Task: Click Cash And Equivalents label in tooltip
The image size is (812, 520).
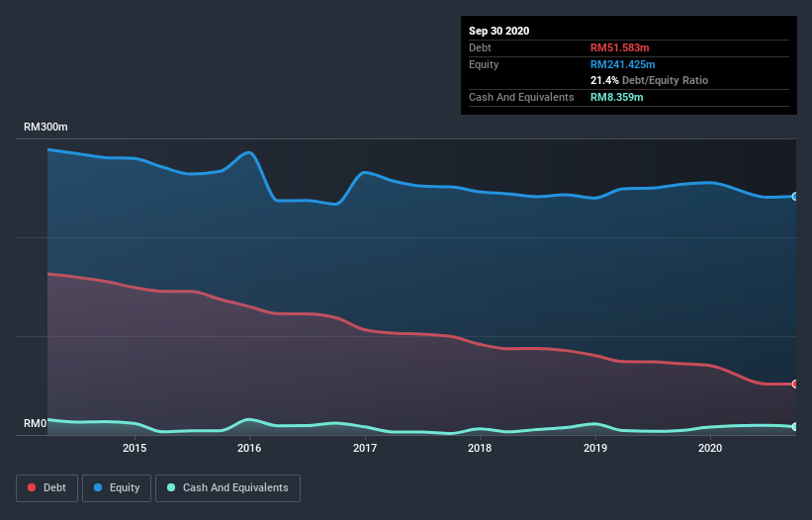Action: 521,97
